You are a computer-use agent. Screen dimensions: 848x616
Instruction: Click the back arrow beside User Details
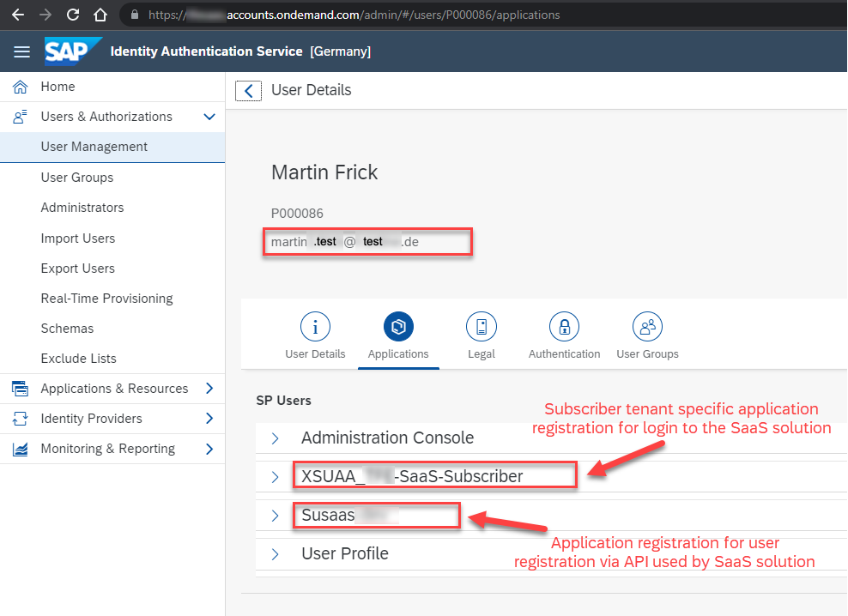pos(248,90)
